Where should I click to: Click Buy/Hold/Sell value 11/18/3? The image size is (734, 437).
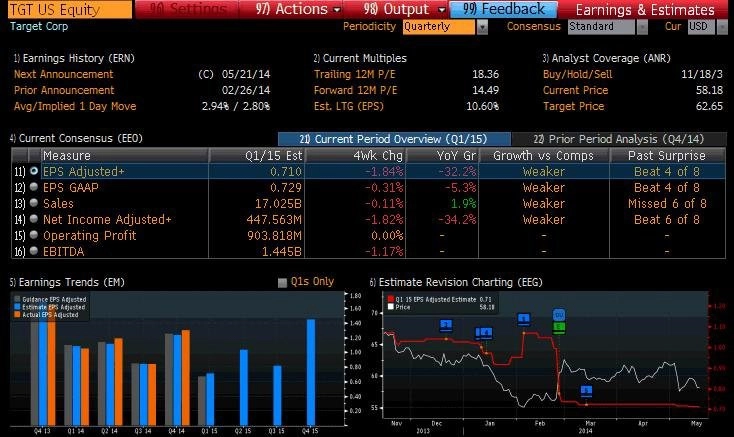tap(702, 74)
